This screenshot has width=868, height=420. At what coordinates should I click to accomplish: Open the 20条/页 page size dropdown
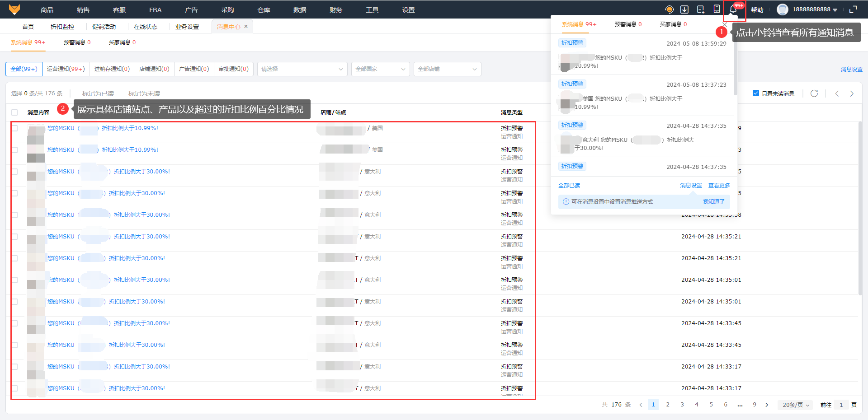pos(796,405)
